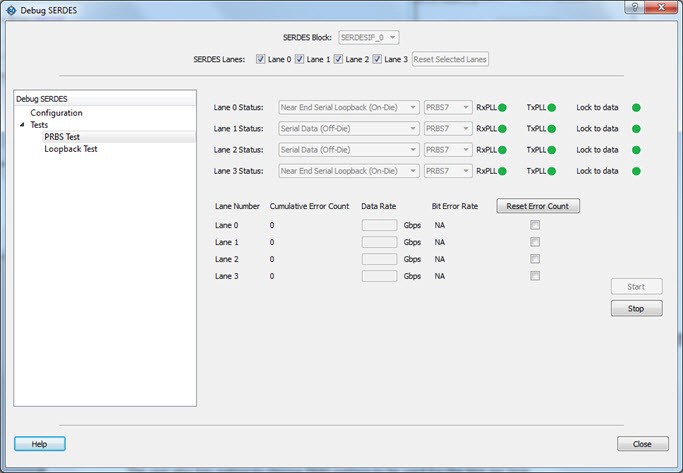The image size is (683, 473).
Task: Click the question mark help button in title bar
Action: (x=634, y=7)
